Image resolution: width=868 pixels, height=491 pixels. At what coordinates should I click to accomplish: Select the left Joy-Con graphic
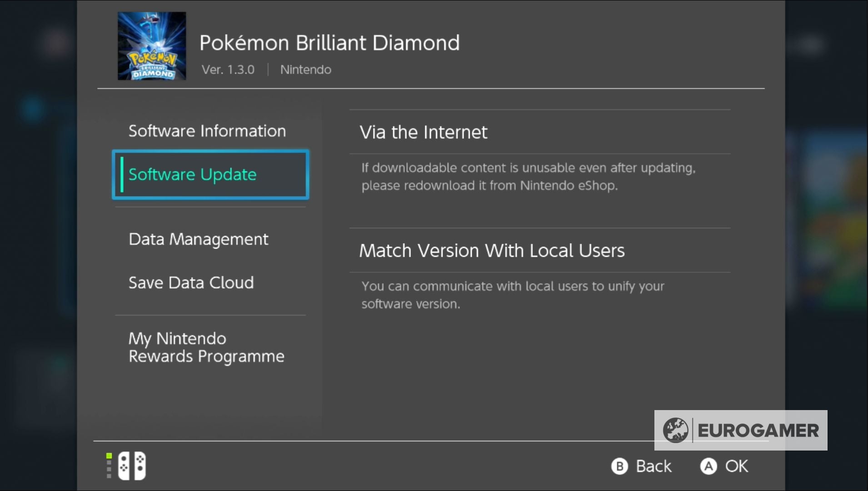[x=124, y=466]
